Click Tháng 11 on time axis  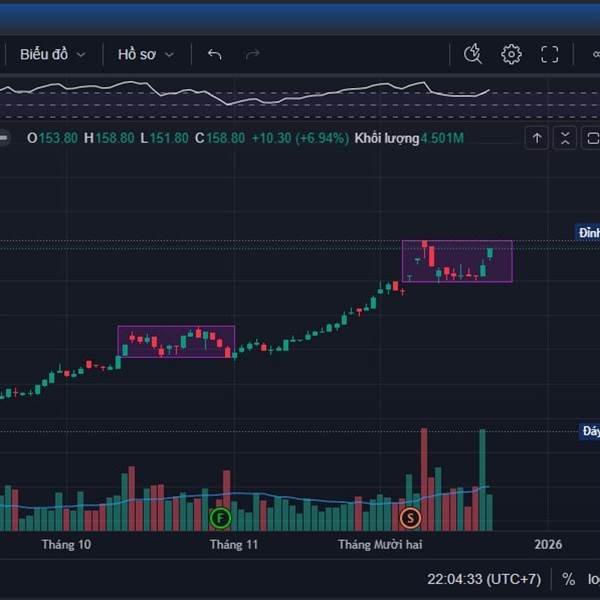[234, 545]
